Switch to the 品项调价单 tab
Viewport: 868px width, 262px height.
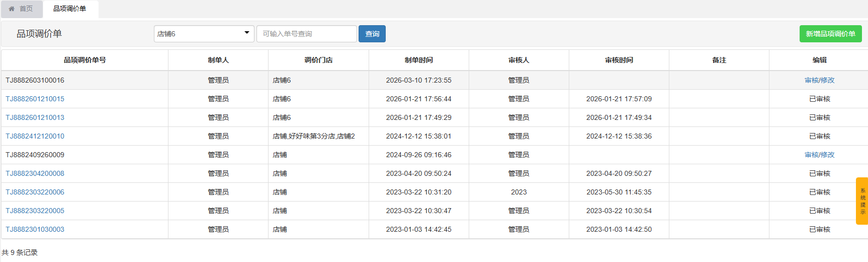[x=70, y=9]
